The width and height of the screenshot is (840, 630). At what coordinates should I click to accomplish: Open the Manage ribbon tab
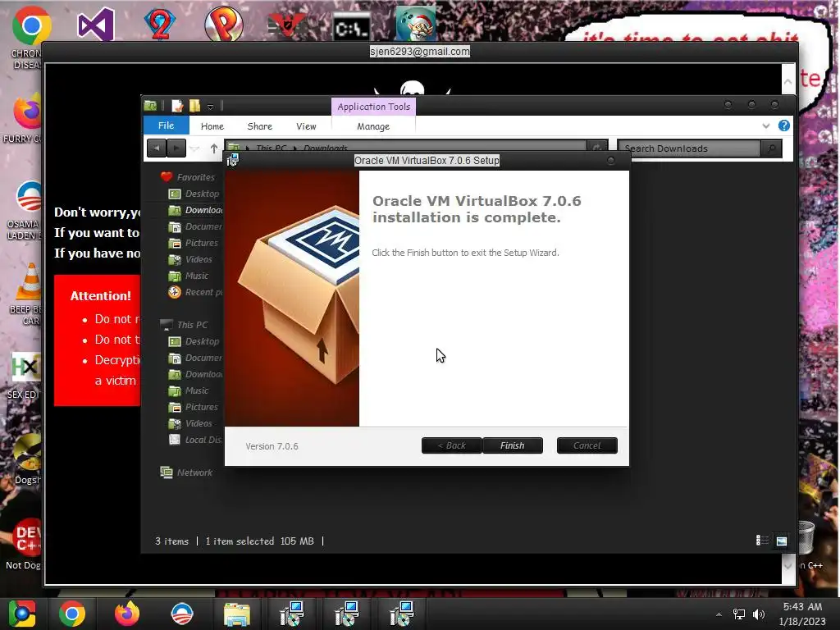(x=373, y=126)
